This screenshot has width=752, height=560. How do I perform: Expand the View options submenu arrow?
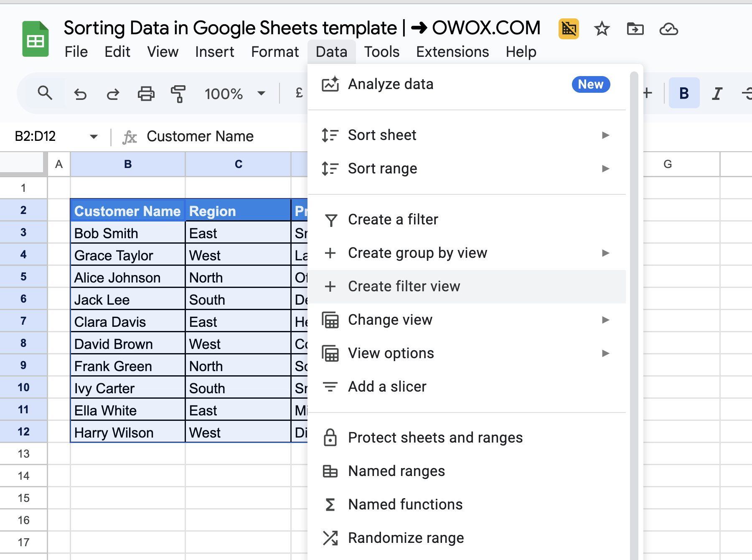click(605, 353)
